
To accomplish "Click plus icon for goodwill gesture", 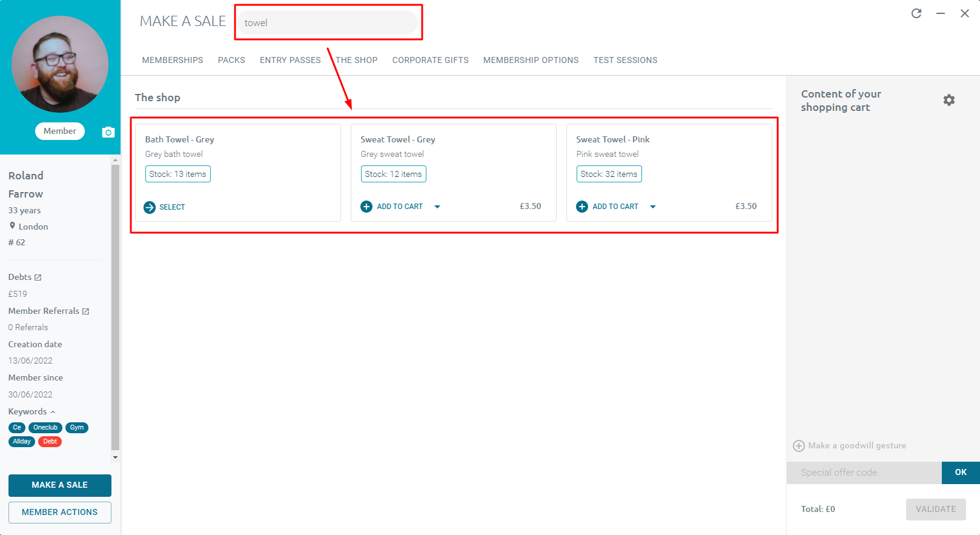I will pyautogui.click(x=799, y=446).
